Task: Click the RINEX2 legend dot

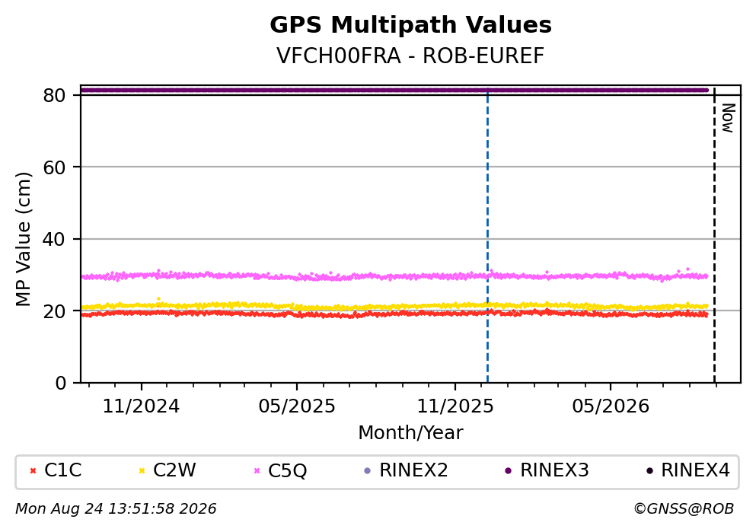Action: pyautogui.click(x=368, y=471)
